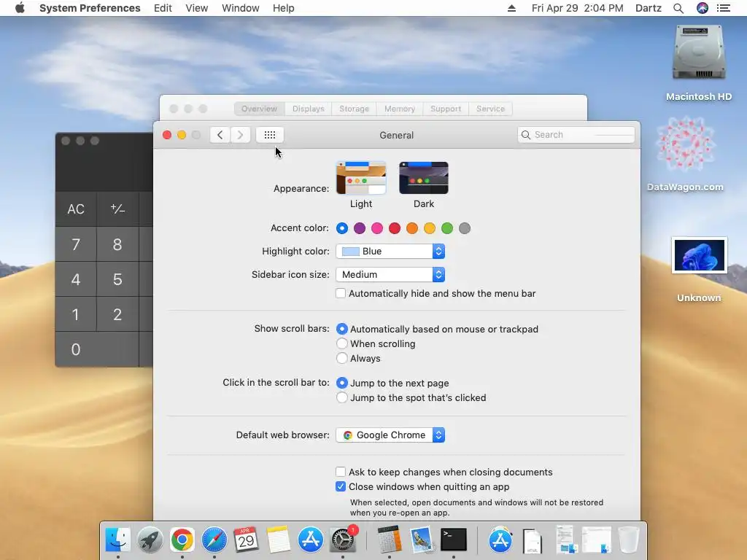Open Google Chrome from the Dock

point(182,540)
